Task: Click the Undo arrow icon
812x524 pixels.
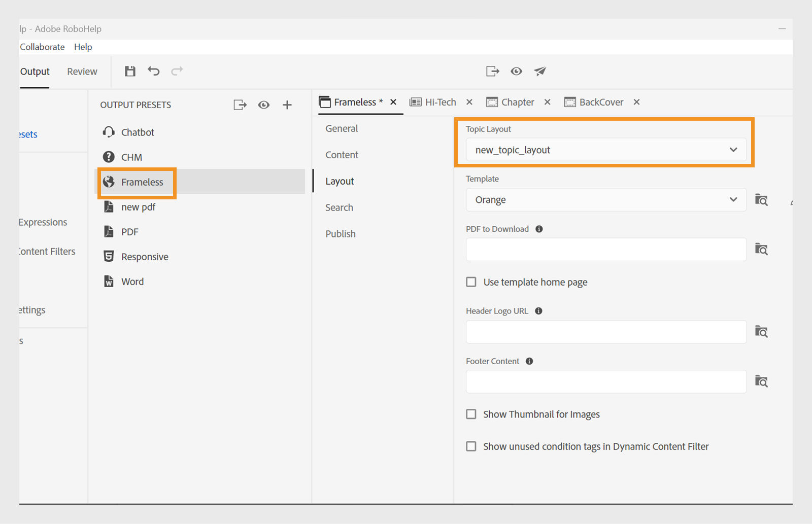Action: point(153,71)
